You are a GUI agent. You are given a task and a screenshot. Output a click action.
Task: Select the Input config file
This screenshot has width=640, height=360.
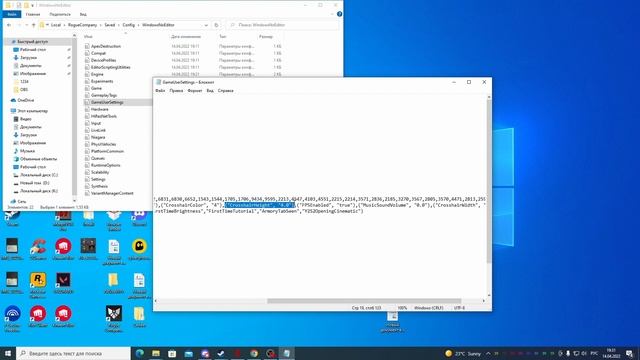pyautogui.click(x=96, y=123)
